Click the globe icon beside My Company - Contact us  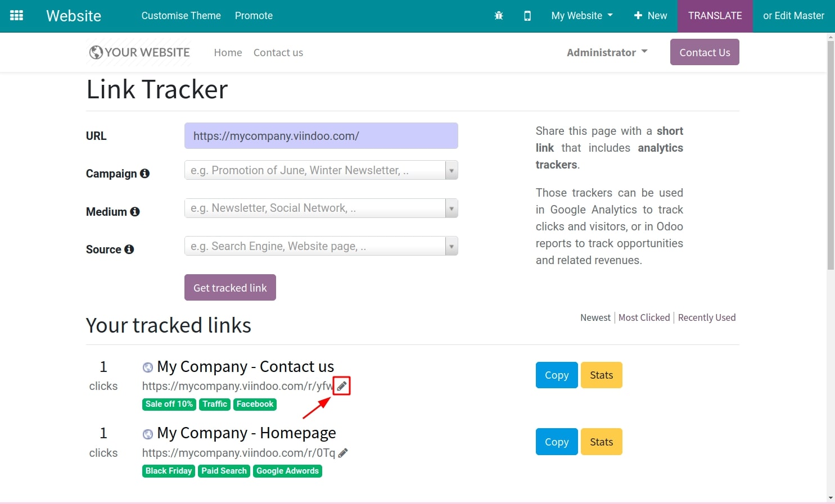point(147,367)
